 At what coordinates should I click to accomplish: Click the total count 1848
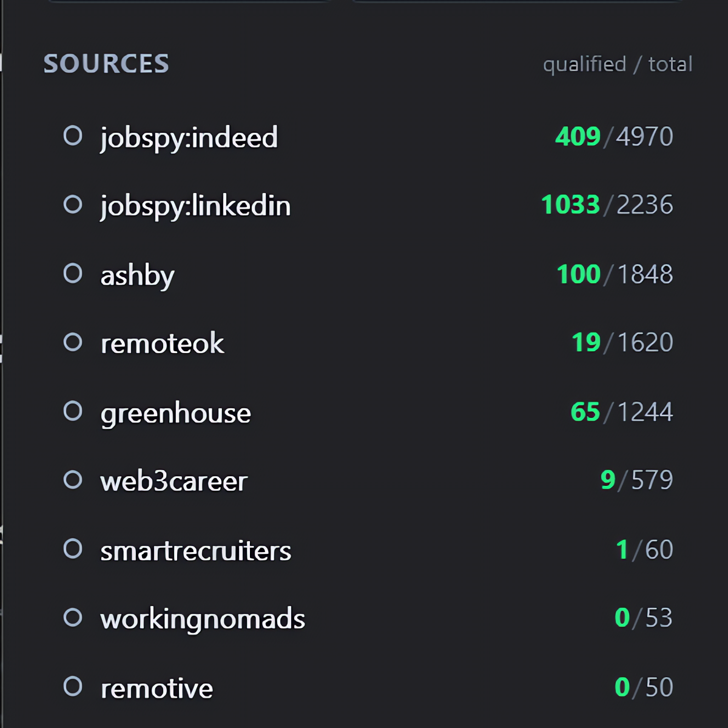[x=645, y=274]
